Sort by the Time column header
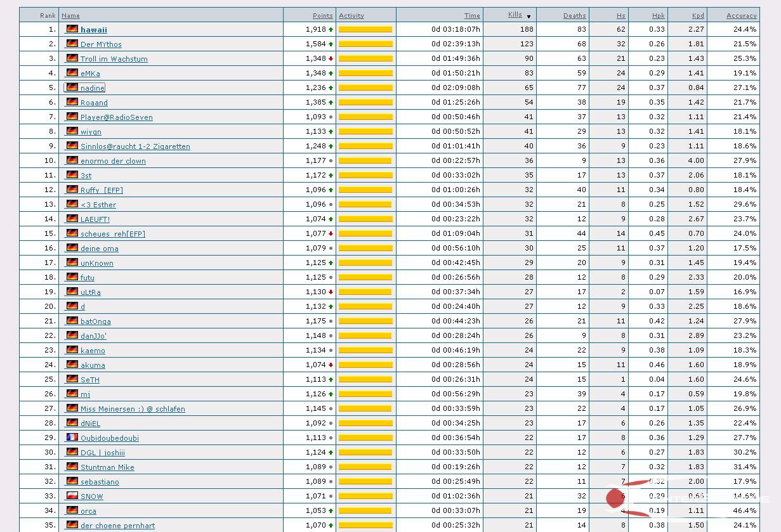Image resolution: width=781 pixels, height=532 pixels. pyautogui.click(x=472, y=15)
